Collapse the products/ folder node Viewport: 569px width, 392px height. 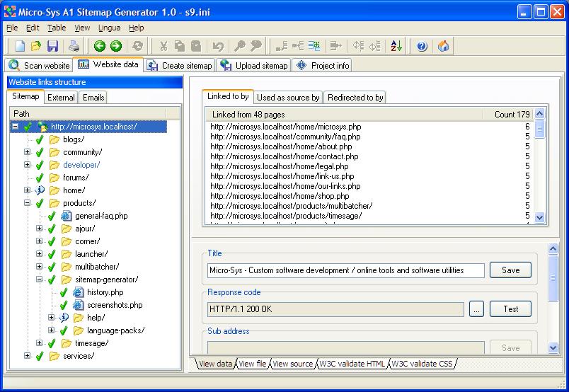27,203
